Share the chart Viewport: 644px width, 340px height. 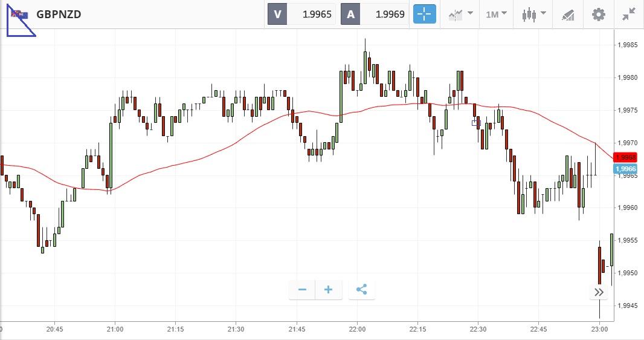click(x=361, y=290)
